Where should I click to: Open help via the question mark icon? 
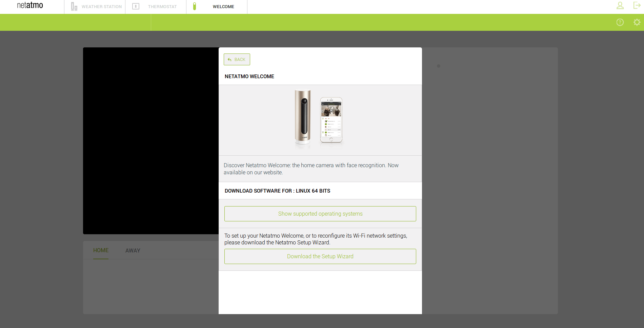click(x=620, y=22)
